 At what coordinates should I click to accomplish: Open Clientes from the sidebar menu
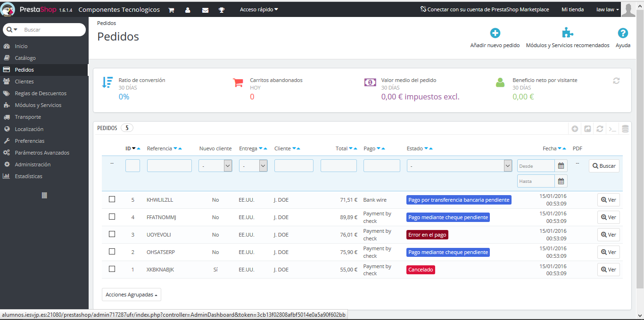pos(24,82)
